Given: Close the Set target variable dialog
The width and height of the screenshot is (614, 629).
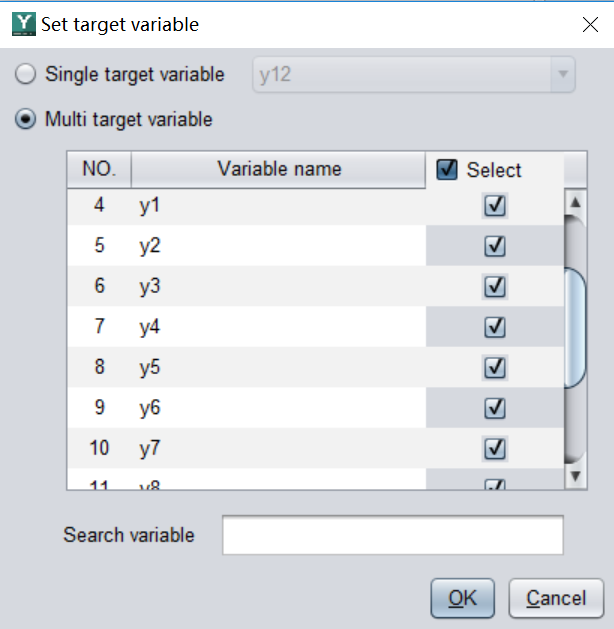Looking at the screenshot, I should [590, 25].
